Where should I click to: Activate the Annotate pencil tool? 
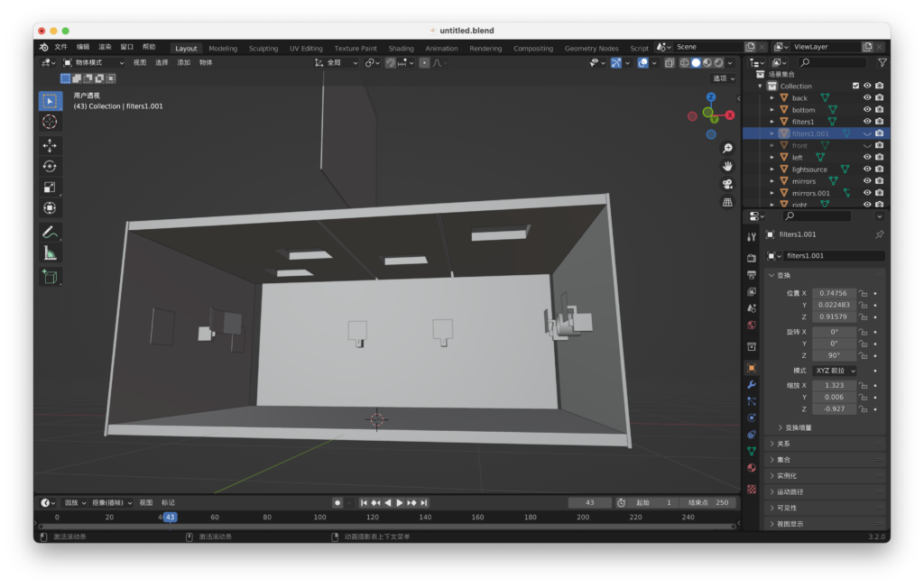point(50,232)
